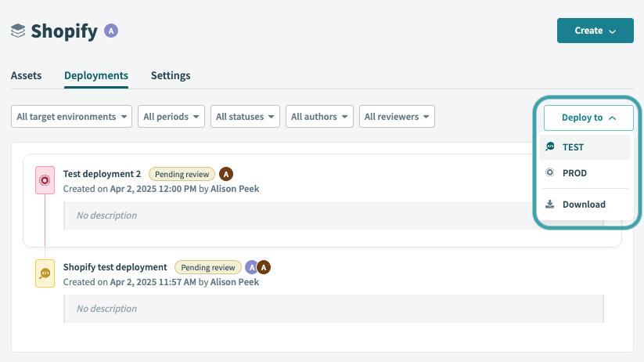Click brown reviewer avatar on Test deployment 2

(x=226, y=174)
